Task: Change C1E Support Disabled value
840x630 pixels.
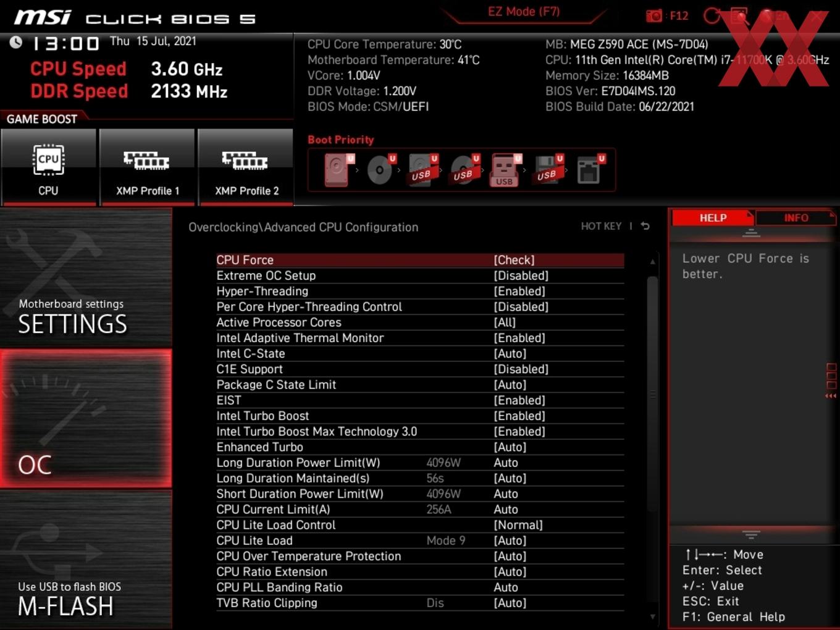Action: pyautogui.click(x=521, y=369)
